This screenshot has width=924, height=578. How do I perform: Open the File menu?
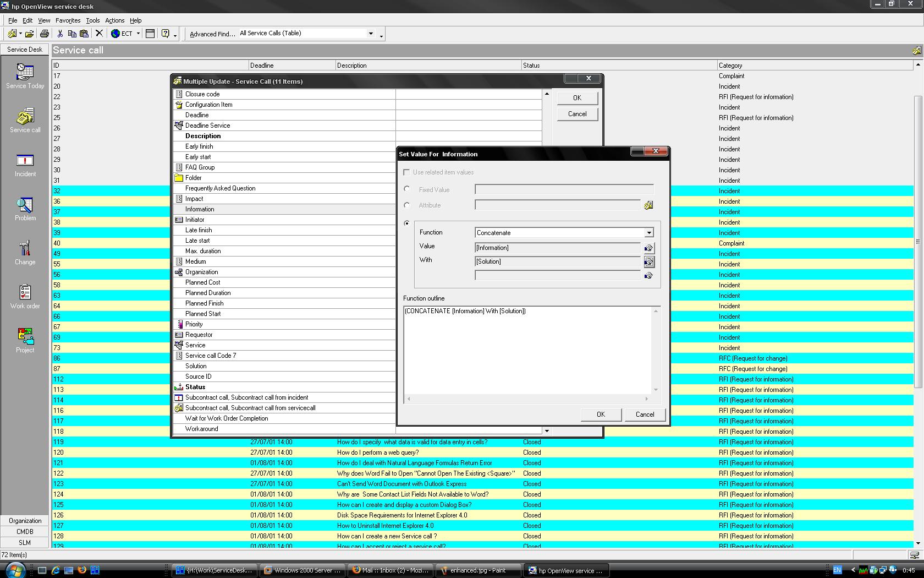(x=13, y=20)
